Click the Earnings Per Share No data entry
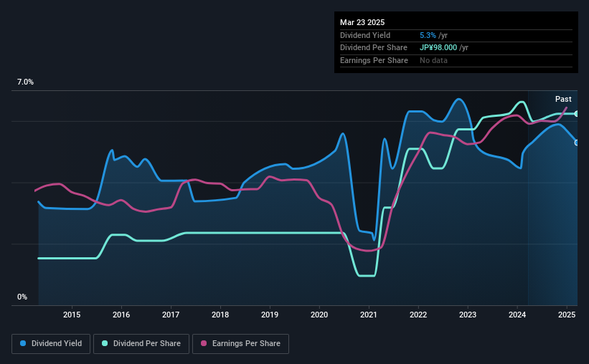The image size is (589, 364). tap(433, 60)
